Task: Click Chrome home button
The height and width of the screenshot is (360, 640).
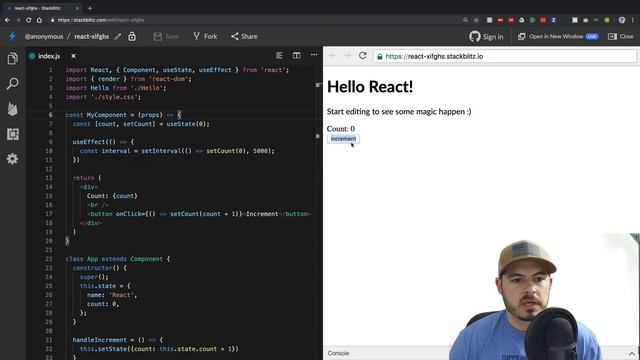Action: point(39,20)
